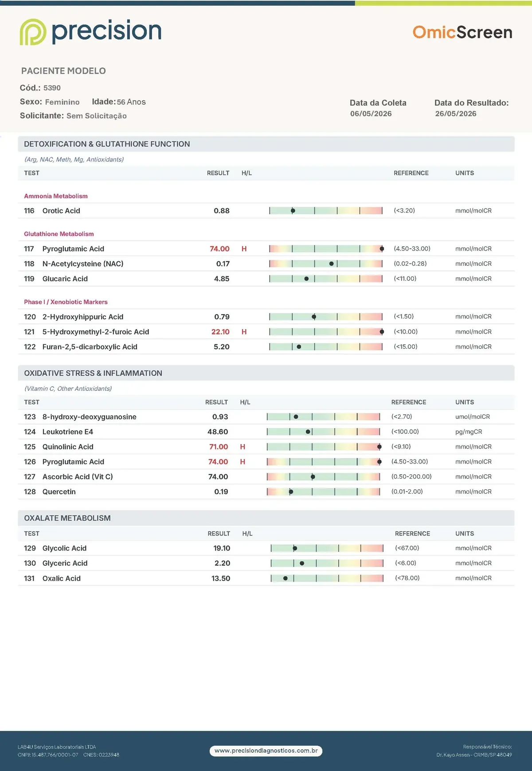Click the 48.60 Leukotriene E4 result
Viewport: 532px width, 771px height.
[218, 432]
